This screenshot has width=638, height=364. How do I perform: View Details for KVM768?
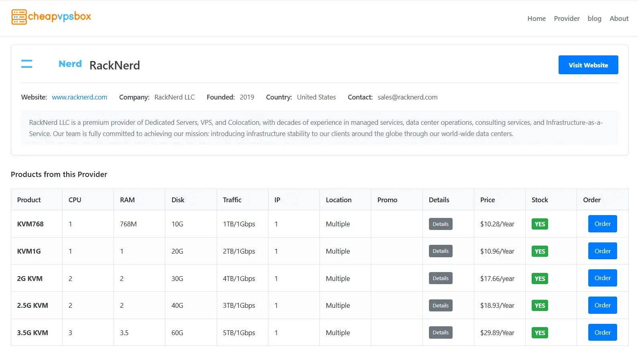[x=441, y=224]
